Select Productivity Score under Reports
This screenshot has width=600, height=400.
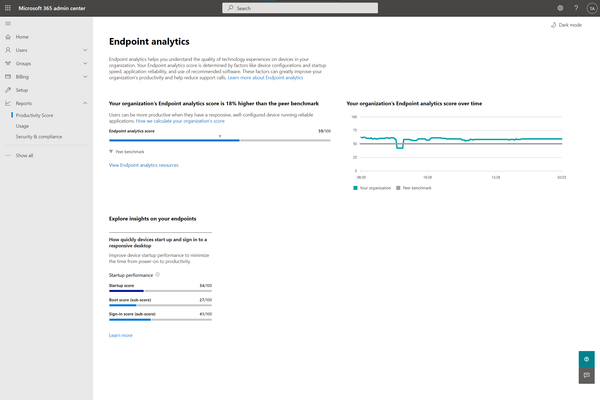(x=34, y=115)
